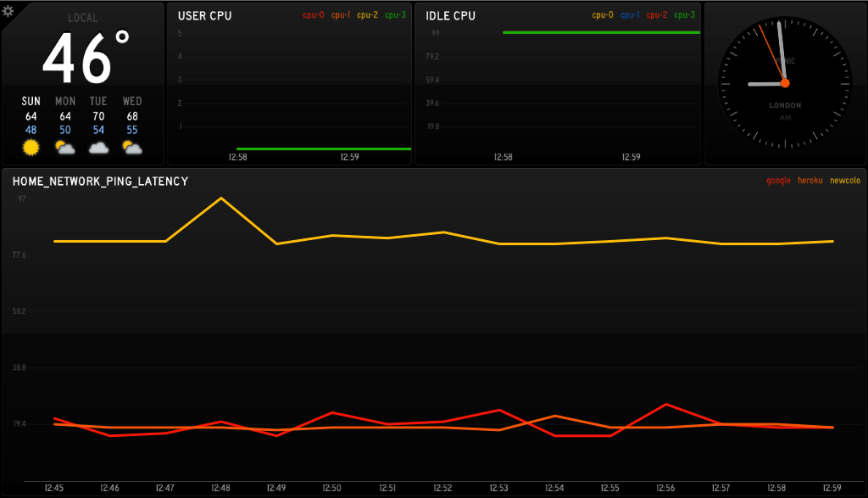This screenshot has width=868, height=498.
Task: Click the orange clock center hub
Action: click(x=785, y=84)
